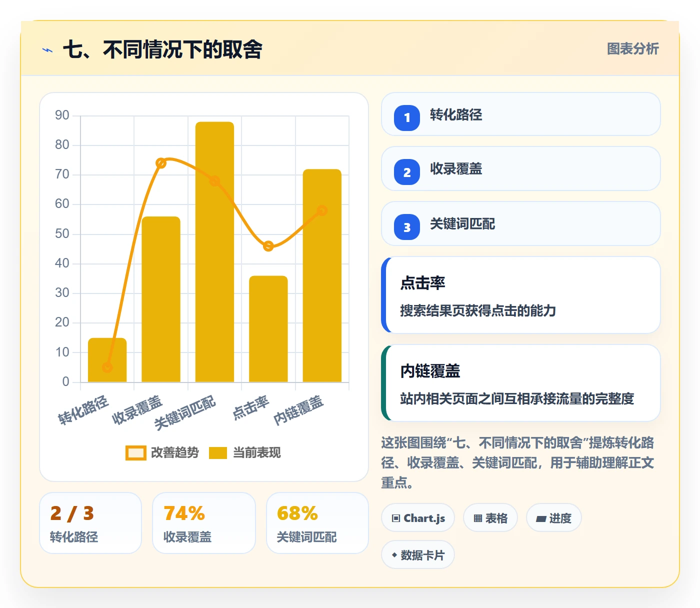The height and width of the screenshot is (608, 700).
Task: Click the x-axis label 点击率
Action: point(250,407)
